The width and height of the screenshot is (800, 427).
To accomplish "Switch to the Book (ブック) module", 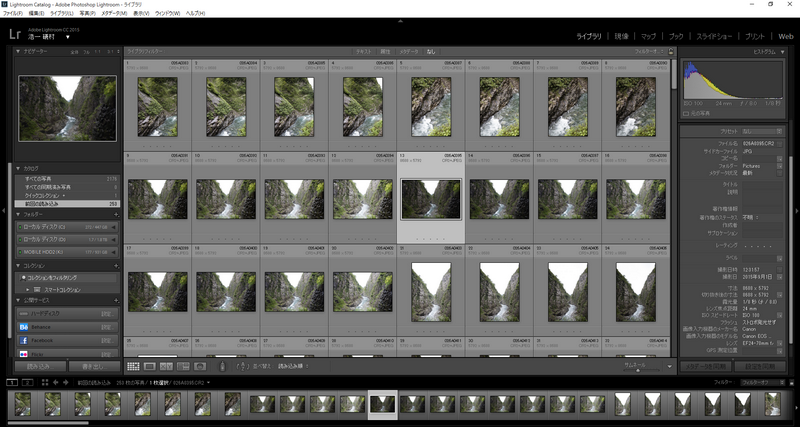I will (676, 37).
